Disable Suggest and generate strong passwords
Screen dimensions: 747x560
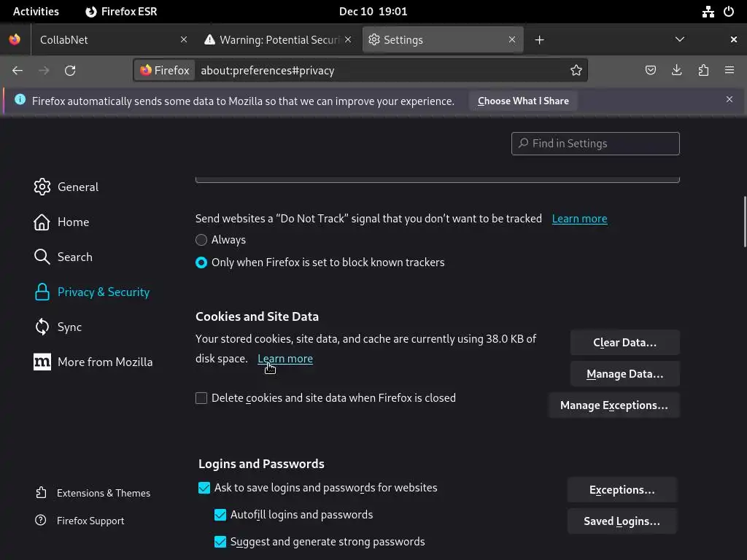point(220,542)
